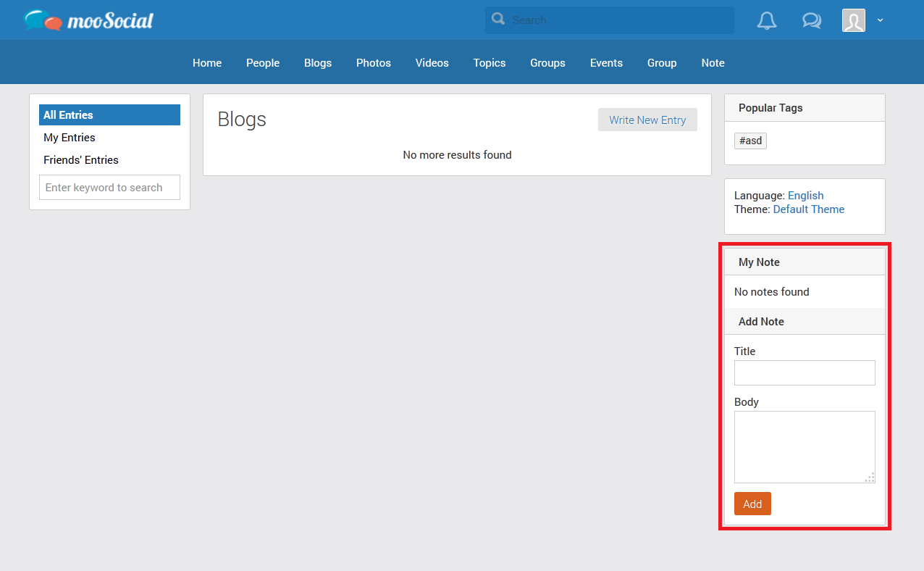Navigate to Photos in the navbar
Viewport: 924px width, 571px height.
(374, 63)
